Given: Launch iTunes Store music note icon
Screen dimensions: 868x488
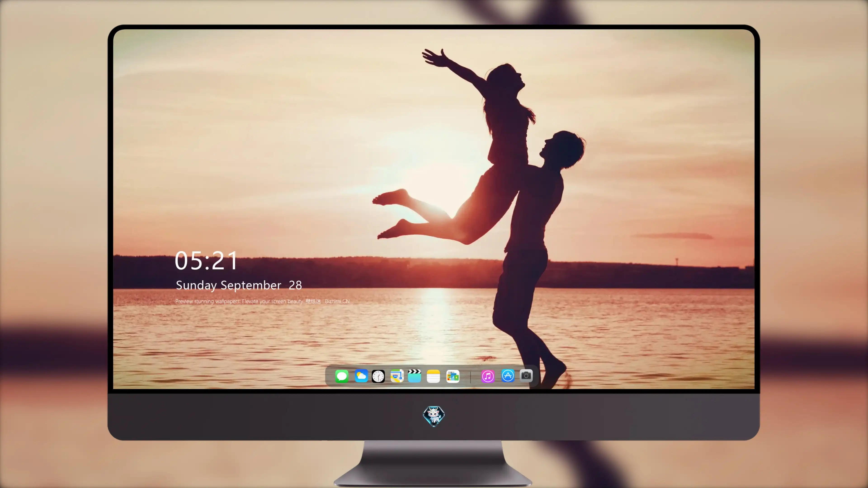Looking at the screenshot, I should (488, 376).
